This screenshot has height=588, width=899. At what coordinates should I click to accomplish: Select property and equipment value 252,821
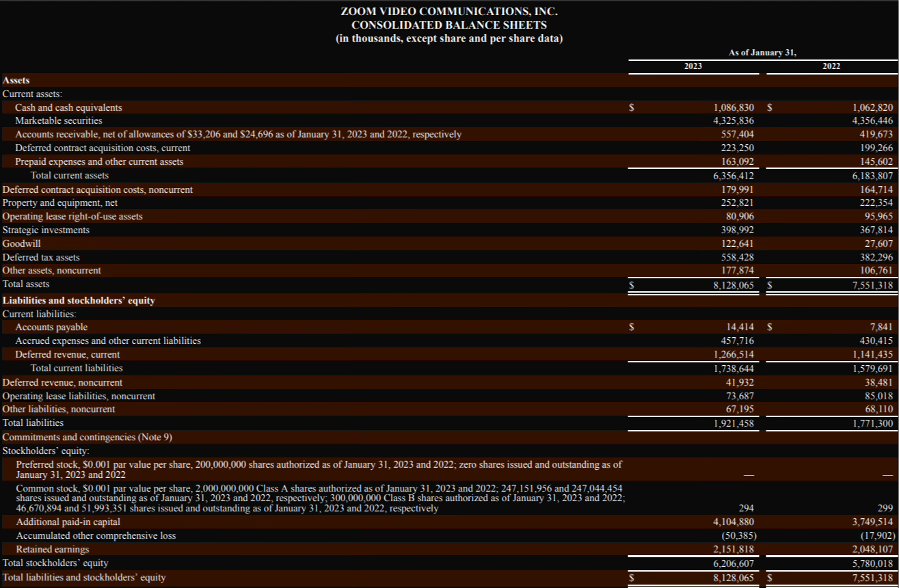click(x=738, y=203)
